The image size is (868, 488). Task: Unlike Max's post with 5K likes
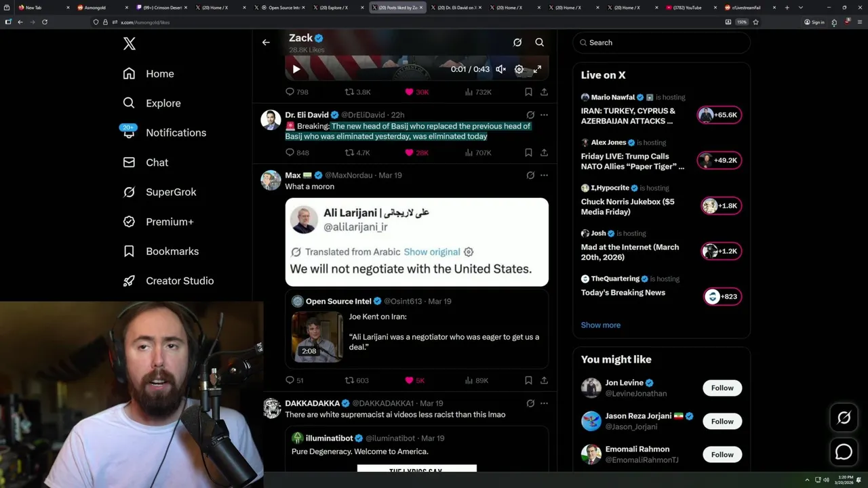tap(414, 381)
